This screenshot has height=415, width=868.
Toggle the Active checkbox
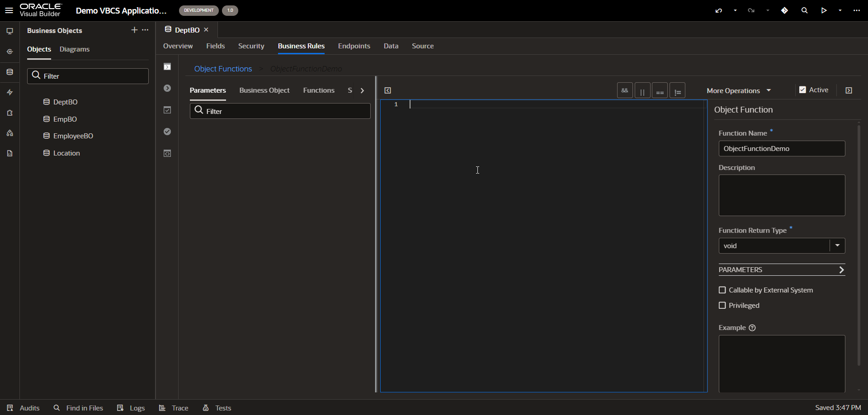coord(802,90)
